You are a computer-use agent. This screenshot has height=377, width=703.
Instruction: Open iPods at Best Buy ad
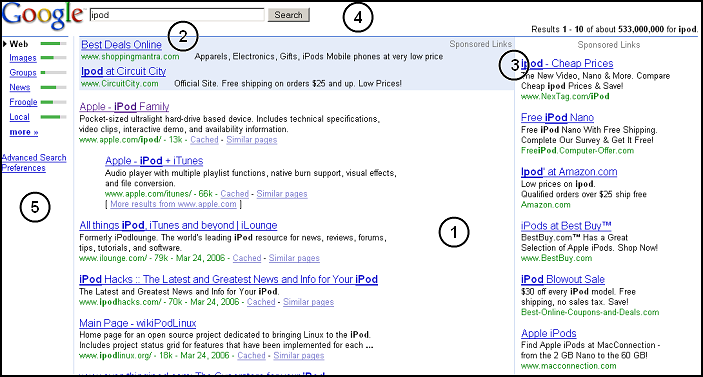(x=566, y=226)
